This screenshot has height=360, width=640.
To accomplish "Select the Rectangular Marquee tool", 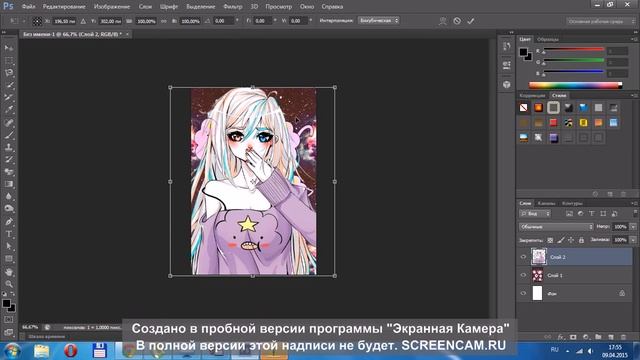I will 9,61.
